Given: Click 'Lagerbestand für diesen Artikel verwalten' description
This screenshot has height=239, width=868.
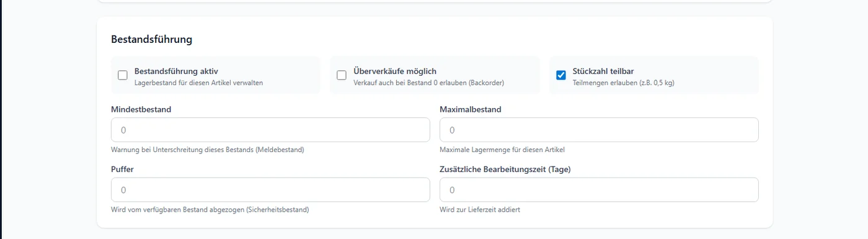Looking at the screenshot, I should point(199,83).
